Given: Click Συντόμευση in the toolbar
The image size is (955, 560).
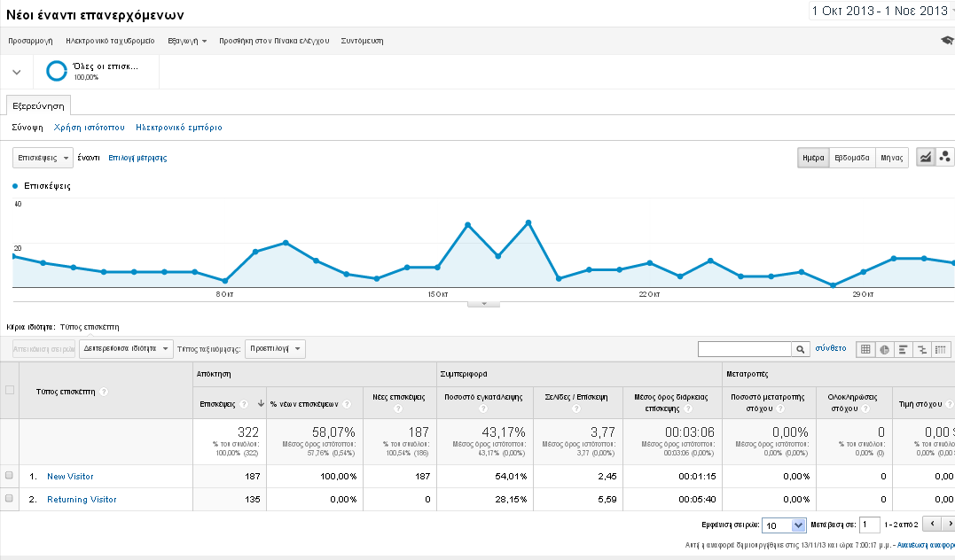Looking at the screenshot, I should click(362, 41).
